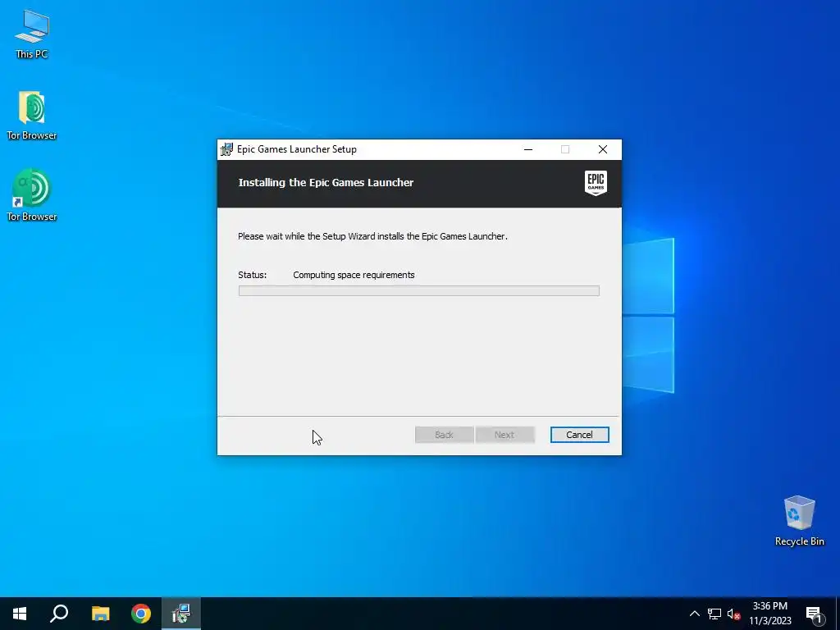The height and width of the screenshot is (630, 840).
Task: Minimize the Epic Games Launcher Setup window
Action: tap(528, 149)
